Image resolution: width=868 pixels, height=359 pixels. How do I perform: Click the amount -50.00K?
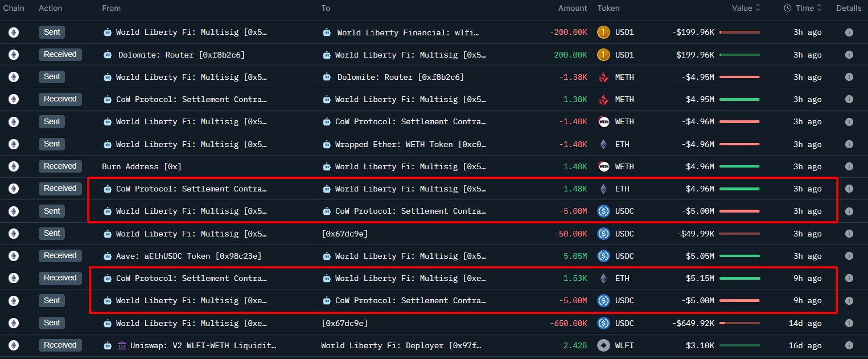[571, 234]
